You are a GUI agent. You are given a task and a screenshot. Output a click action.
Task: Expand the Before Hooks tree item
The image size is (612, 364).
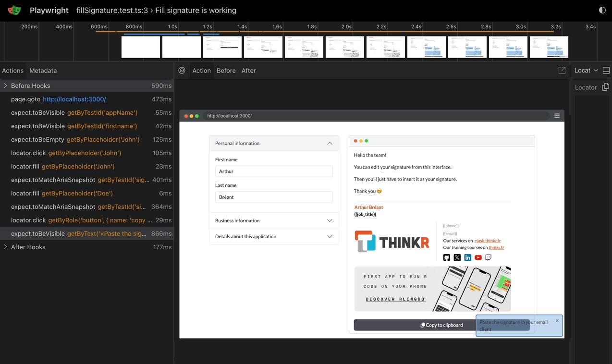tap(6, 86)
